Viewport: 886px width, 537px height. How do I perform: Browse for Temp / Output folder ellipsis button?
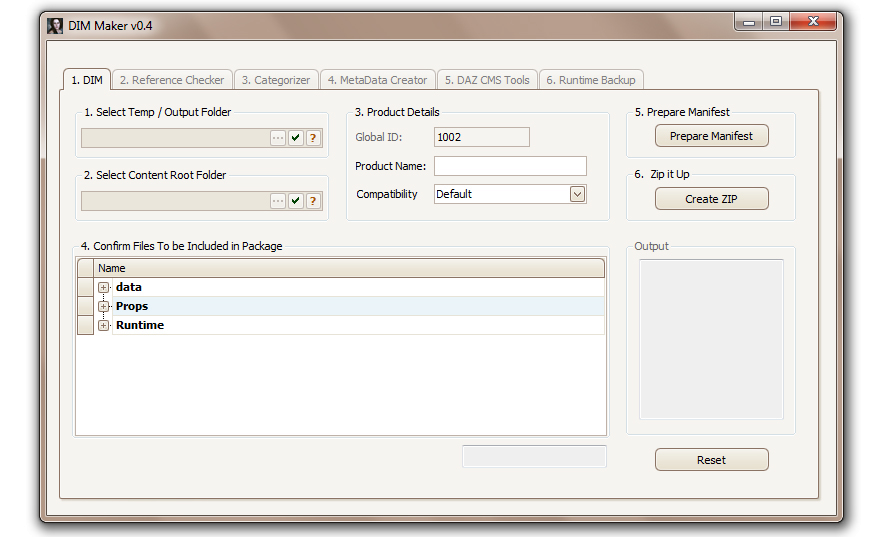(x=277, y=138)
